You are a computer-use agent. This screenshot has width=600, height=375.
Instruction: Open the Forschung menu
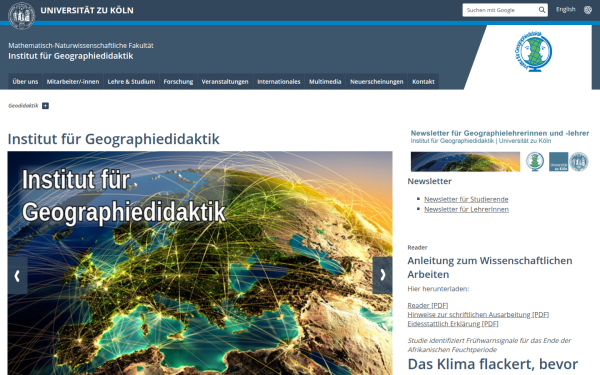pyautogui.click(x=178, y=82)
